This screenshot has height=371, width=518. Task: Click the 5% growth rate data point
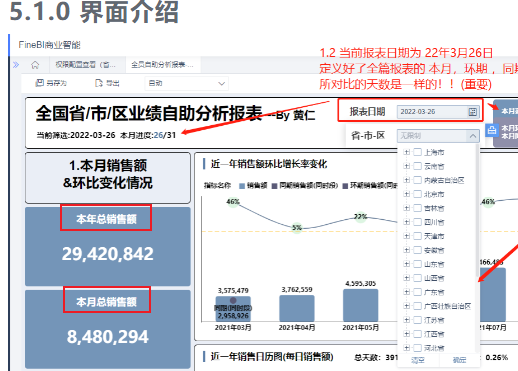[297, 228]
